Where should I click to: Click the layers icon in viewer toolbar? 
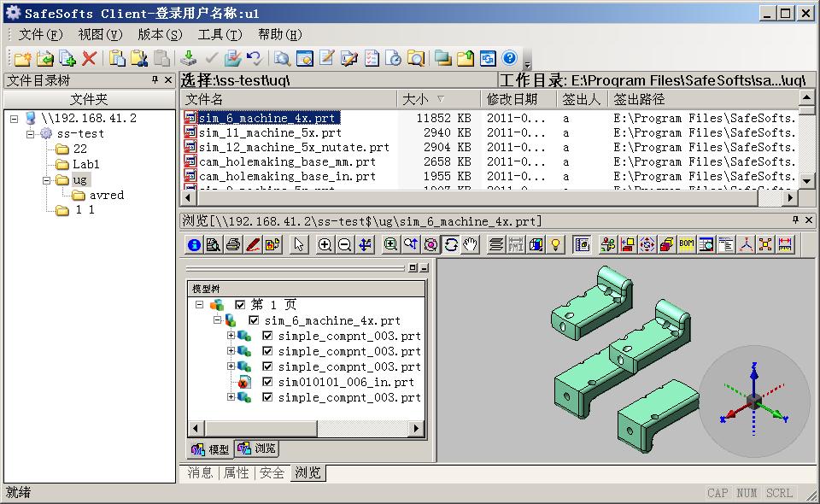pos(495,244)
